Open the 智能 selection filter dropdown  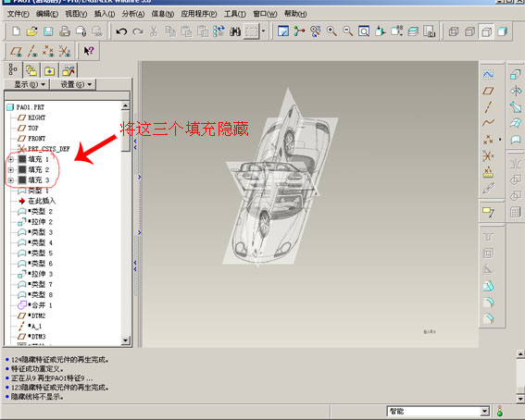[484, 412]
